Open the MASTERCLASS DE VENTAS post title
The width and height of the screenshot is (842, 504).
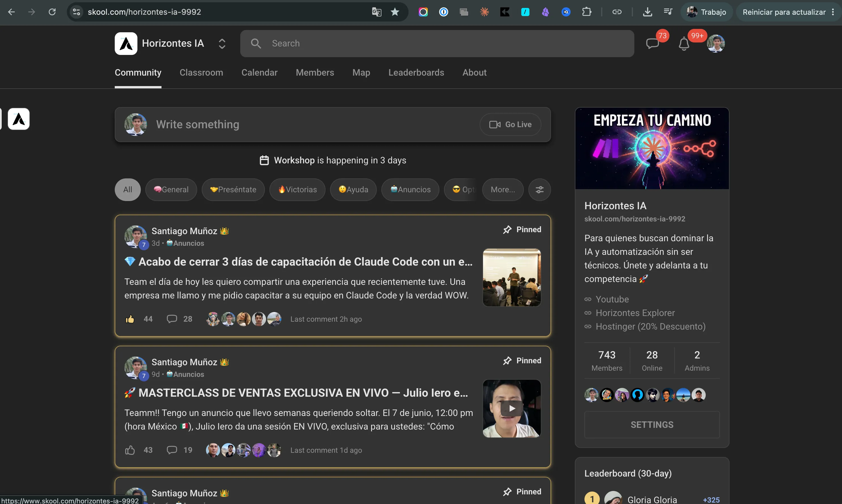(x=296, y=393)
